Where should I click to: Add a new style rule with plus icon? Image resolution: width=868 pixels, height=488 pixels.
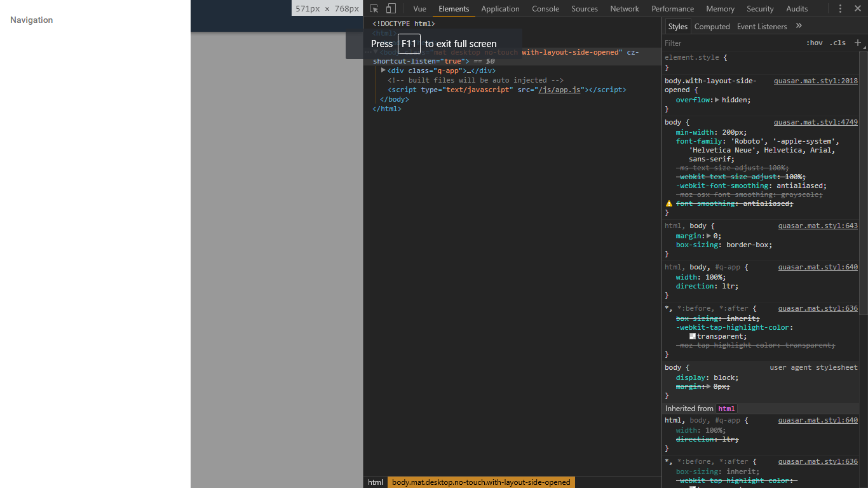[x=858, y=43]
